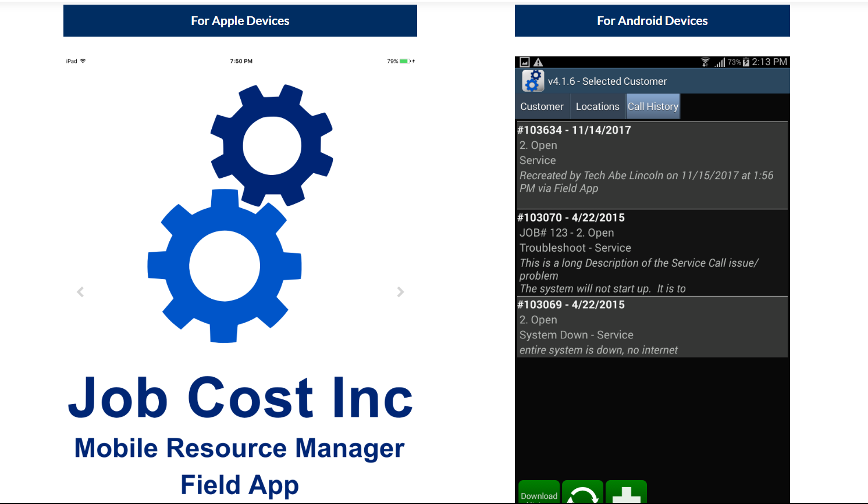
Task: Click the For Android Devices header
Action: (x=652, y=20)
